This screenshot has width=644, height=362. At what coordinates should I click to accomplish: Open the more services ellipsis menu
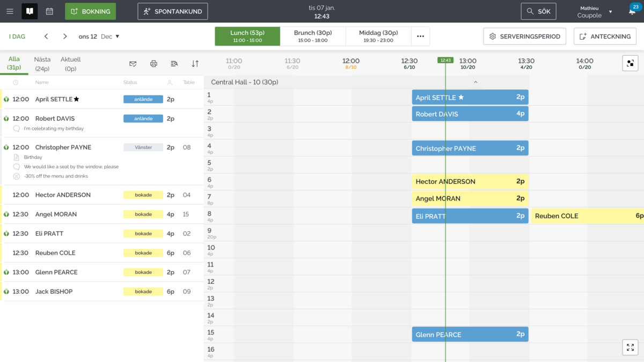[420, 36]
